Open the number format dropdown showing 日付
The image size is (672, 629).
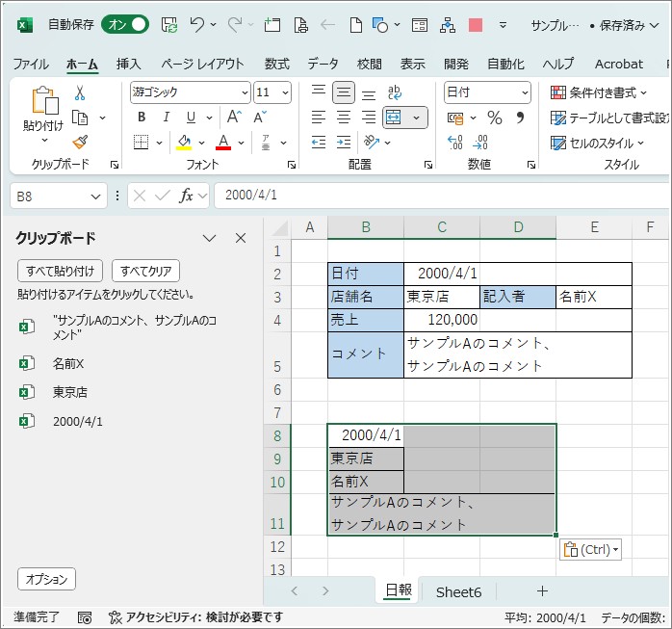point(525,92)
